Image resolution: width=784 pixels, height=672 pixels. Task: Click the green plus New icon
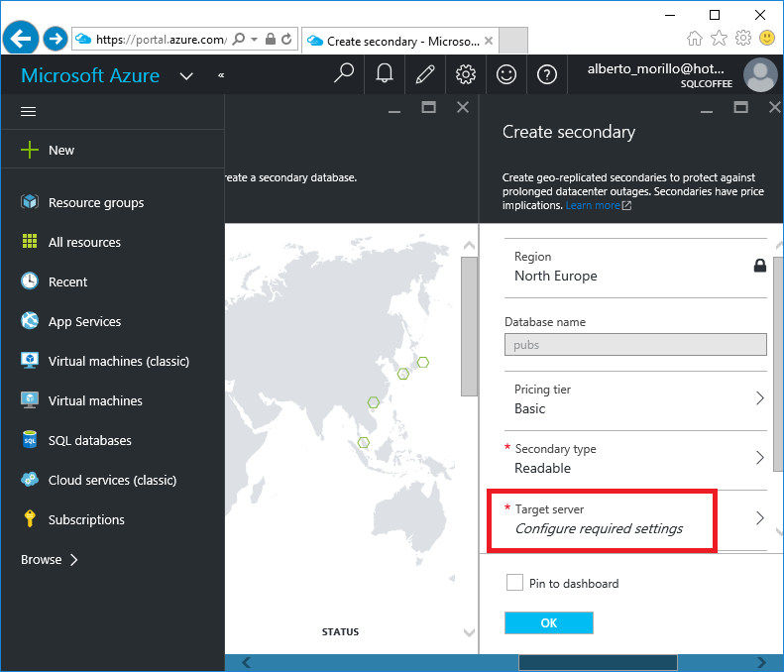coord(30,150)
